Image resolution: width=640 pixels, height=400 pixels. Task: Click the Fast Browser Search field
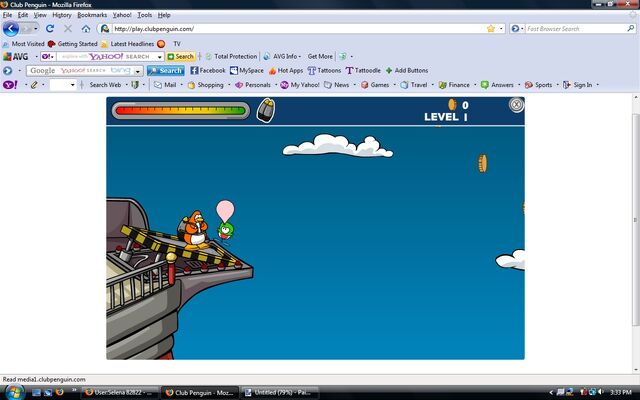click(576, 29)
